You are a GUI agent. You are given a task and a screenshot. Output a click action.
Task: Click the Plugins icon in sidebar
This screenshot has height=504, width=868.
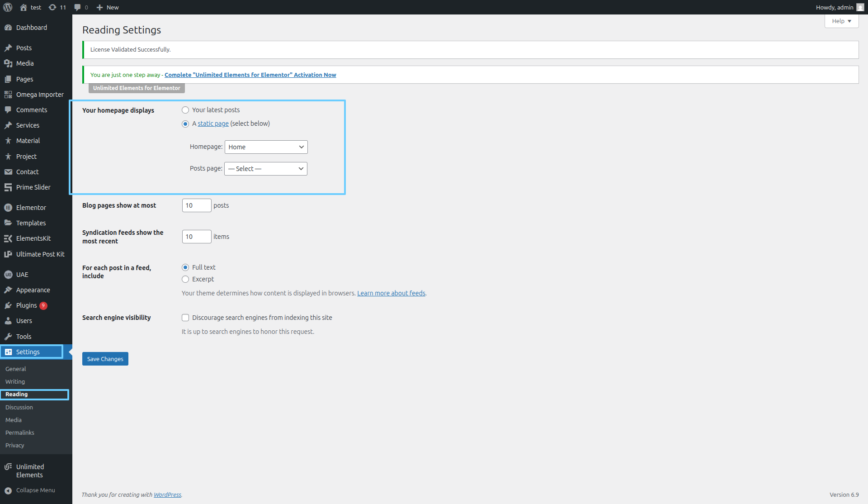click(x=8, y=306)
